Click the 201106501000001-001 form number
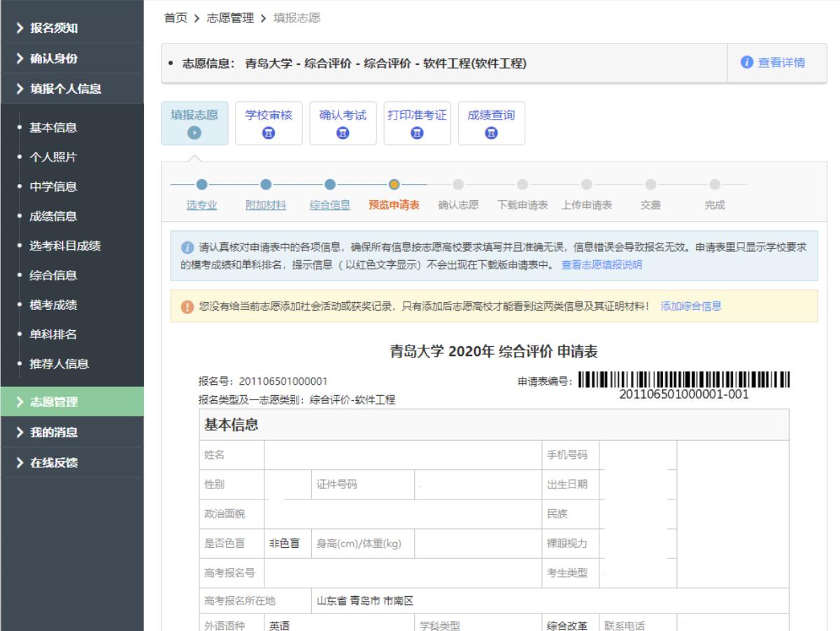This screenshot has width=840, height=631. [x=684, y=395]
